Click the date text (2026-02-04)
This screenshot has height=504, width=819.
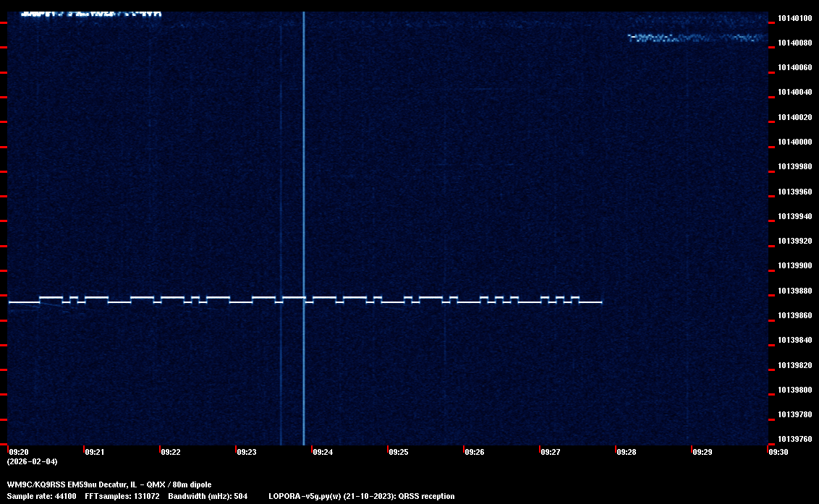click(x=32, y=461)
